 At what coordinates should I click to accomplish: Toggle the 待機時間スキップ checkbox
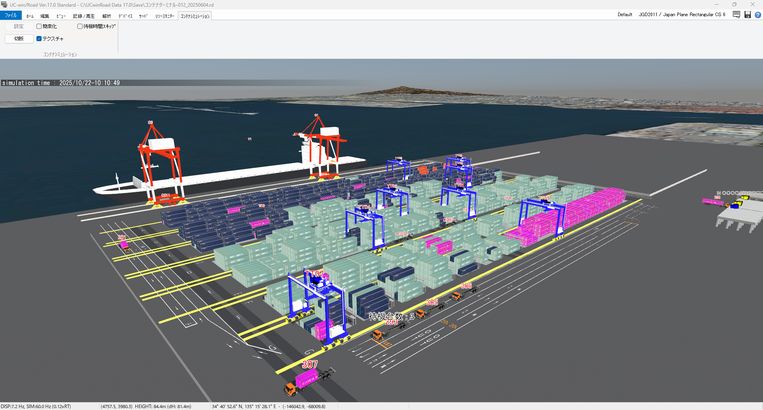point(80,26)
